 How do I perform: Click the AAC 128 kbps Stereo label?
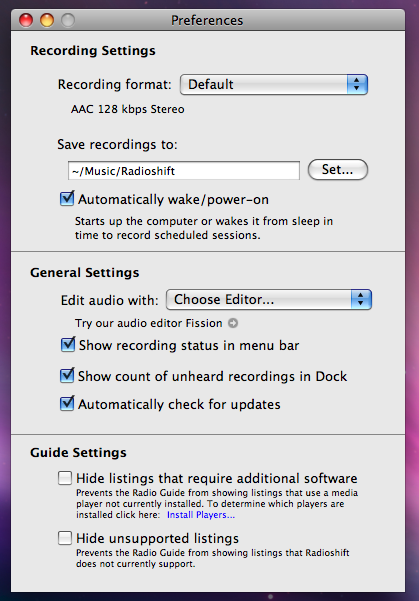point(128,109)
